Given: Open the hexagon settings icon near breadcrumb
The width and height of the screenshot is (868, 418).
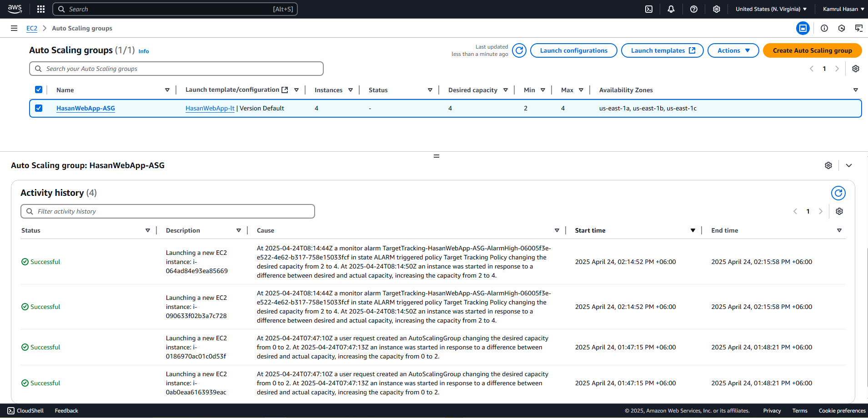Looking at the screenshot, I should (x=842, y=28).
